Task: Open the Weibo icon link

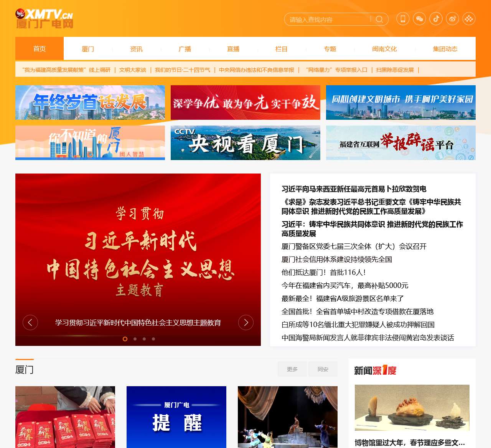Action: [x=452, y=19]
